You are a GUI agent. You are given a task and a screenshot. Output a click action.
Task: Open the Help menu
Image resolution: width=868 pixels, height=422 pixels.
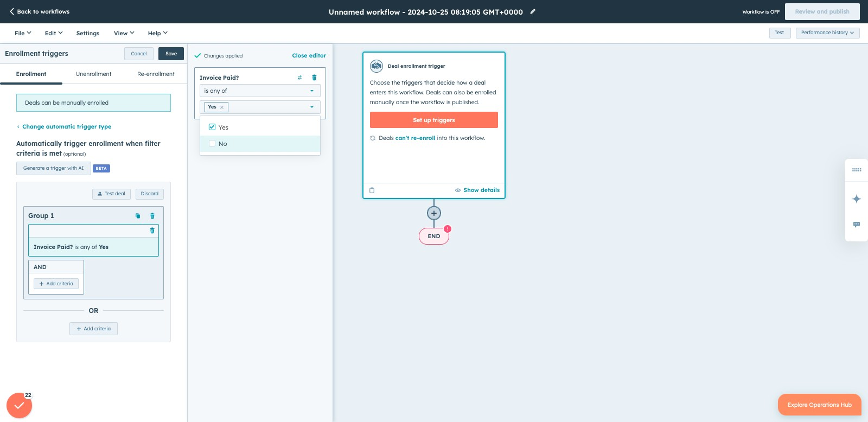pos(157,33)
